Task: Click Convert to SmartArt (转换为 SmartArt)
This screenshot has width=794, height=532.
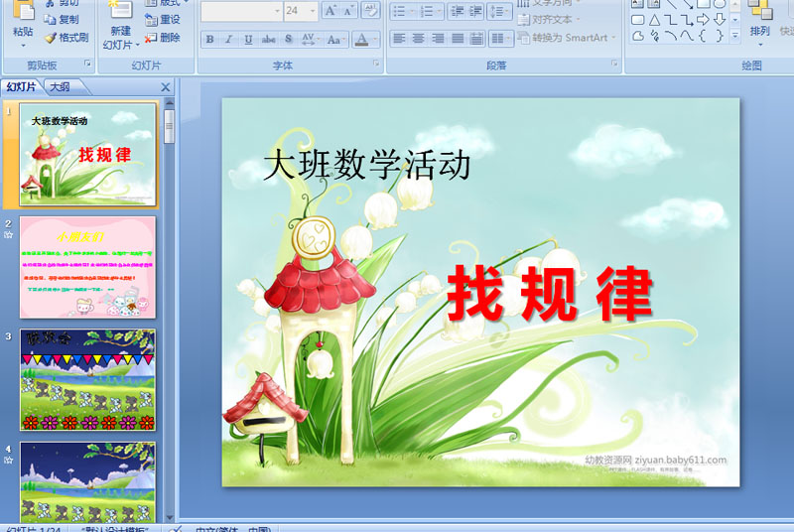Action: (567, 38)
